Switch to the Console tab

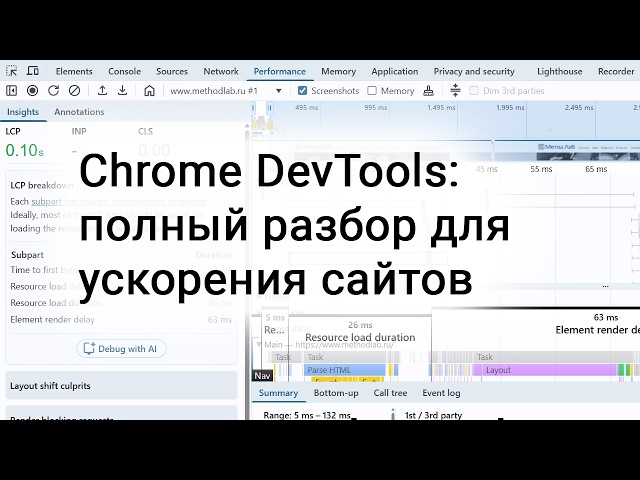click(124, 71)
